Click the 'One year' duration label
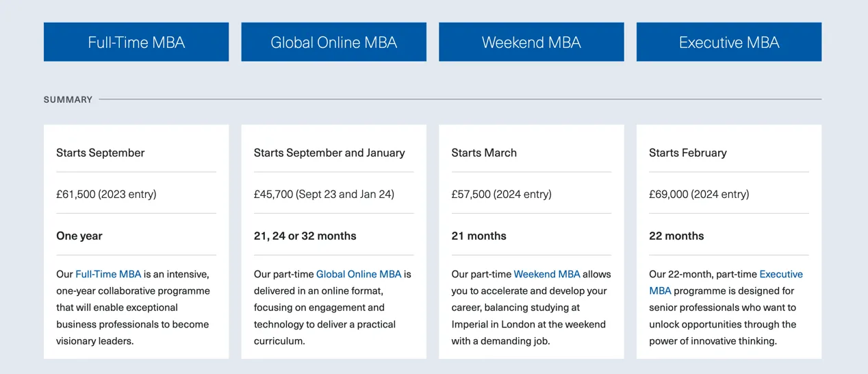The height and width of the screenshot is (374, 868). 79,236
